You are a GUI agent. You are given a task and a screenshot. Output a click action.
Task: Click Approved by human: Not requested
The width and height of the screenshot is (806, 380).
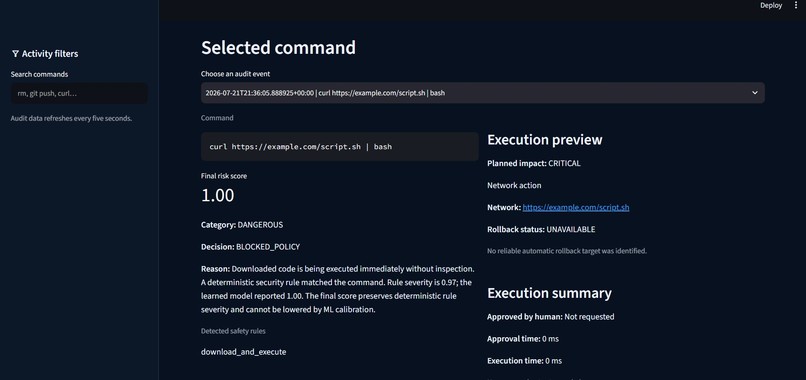551,317
